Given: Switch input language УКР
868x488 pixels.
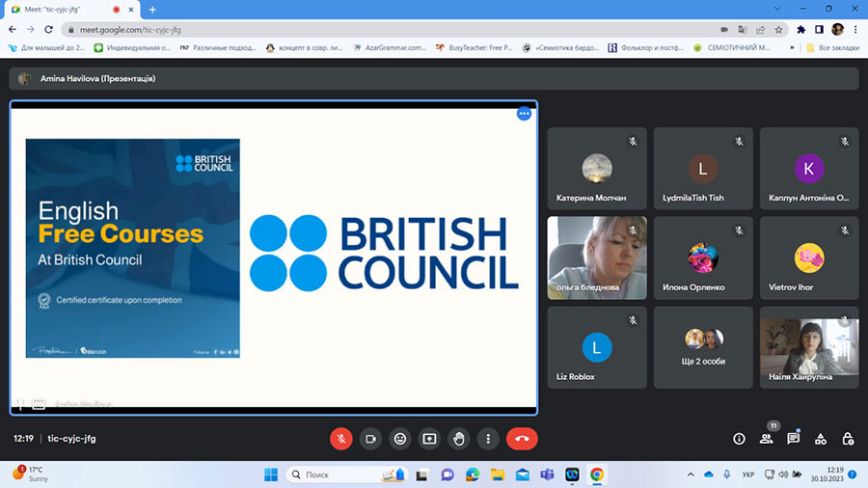Looking at the screenshot, I should (747, 474).
